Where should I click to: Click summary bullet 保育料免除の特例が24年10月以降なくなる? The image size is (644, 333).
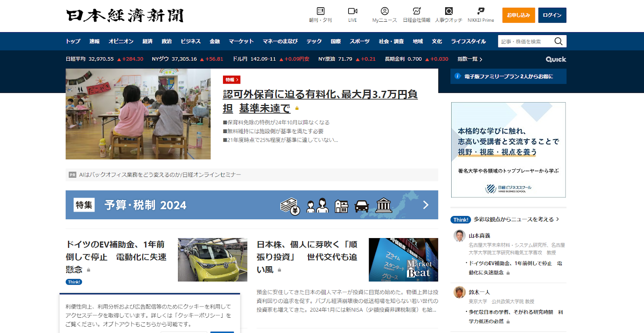[x=276, y=122]
